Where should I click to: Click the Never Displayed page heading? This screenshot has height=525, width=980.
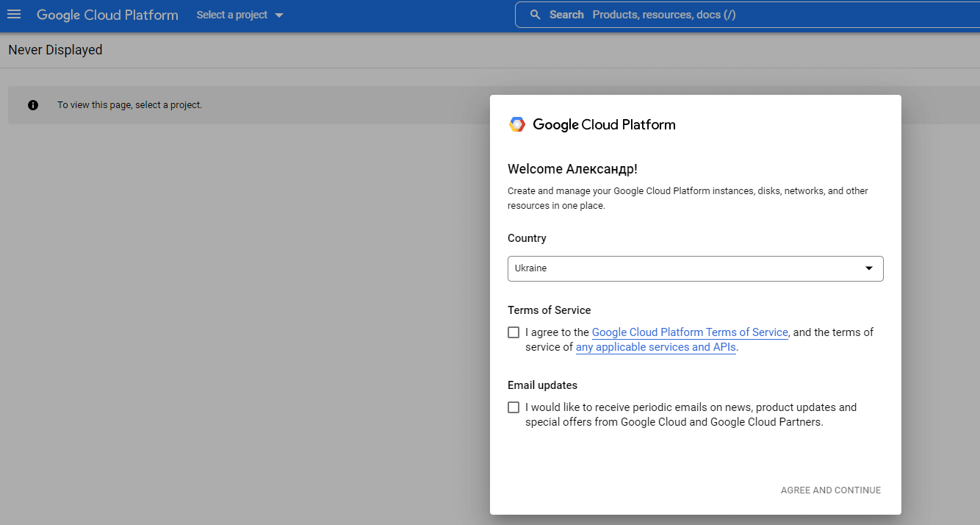point(55,50)
